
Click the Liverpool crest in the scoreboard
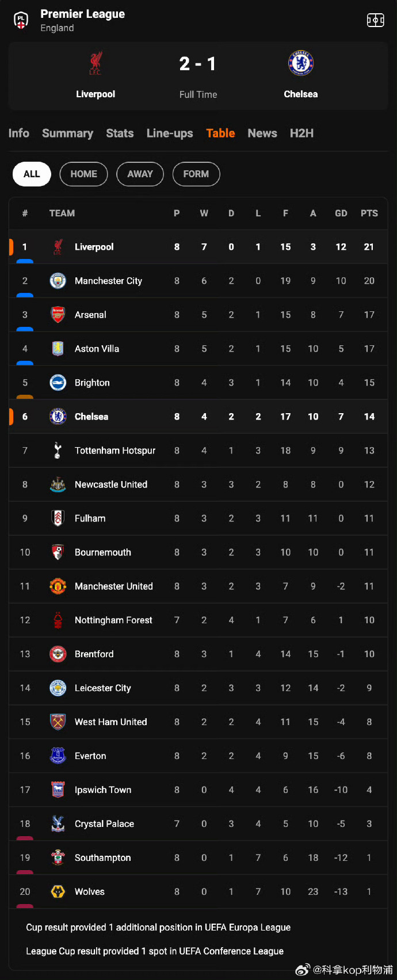point(95,63)
